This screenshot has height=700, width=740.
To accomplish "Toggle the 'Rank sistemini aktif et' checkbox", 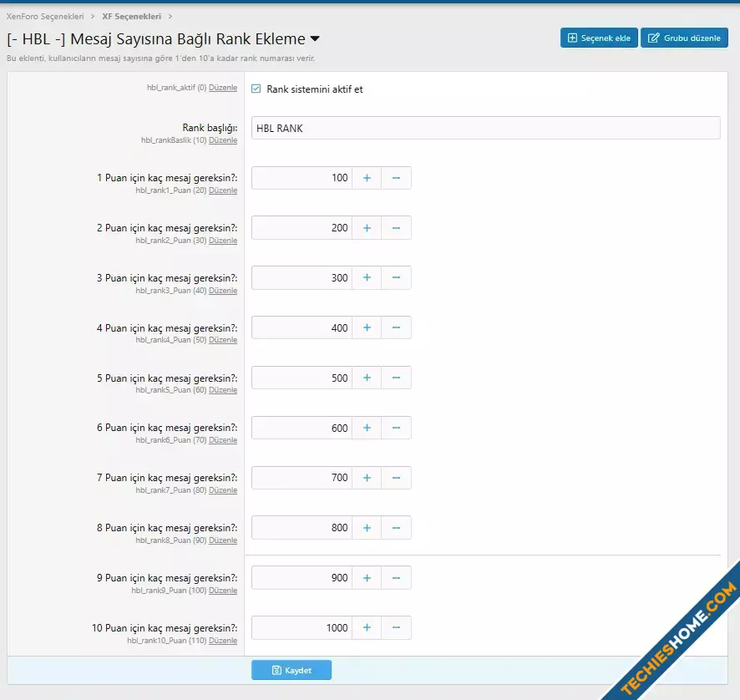I will 256,89.
